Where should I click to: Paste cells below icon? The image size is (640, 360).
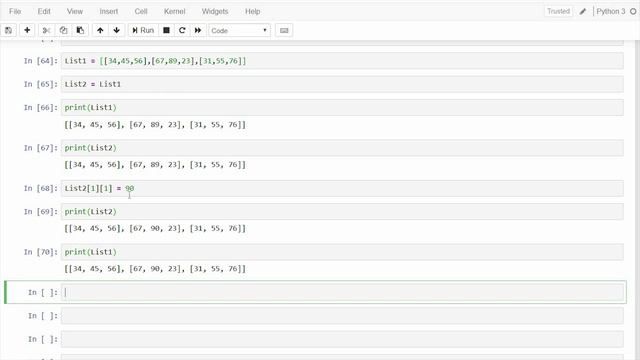pos(80,31)
